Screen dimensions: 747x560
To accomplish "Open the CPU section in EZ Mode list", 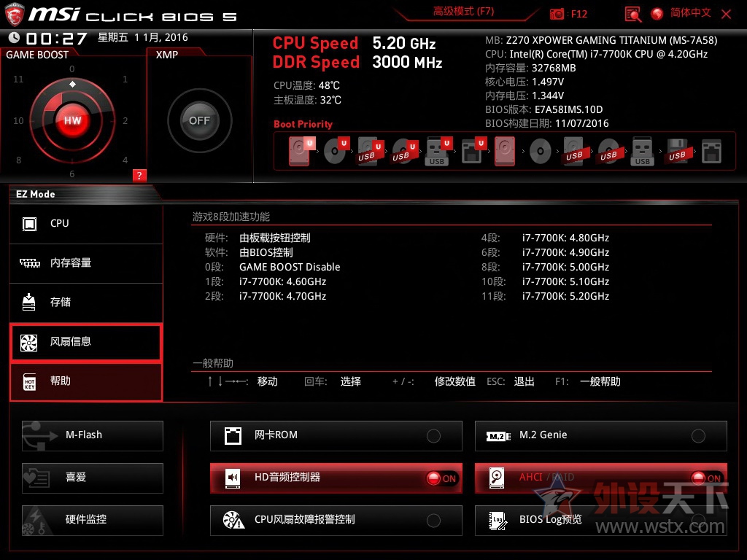I will pyautogui.click(x=86, y=224).
